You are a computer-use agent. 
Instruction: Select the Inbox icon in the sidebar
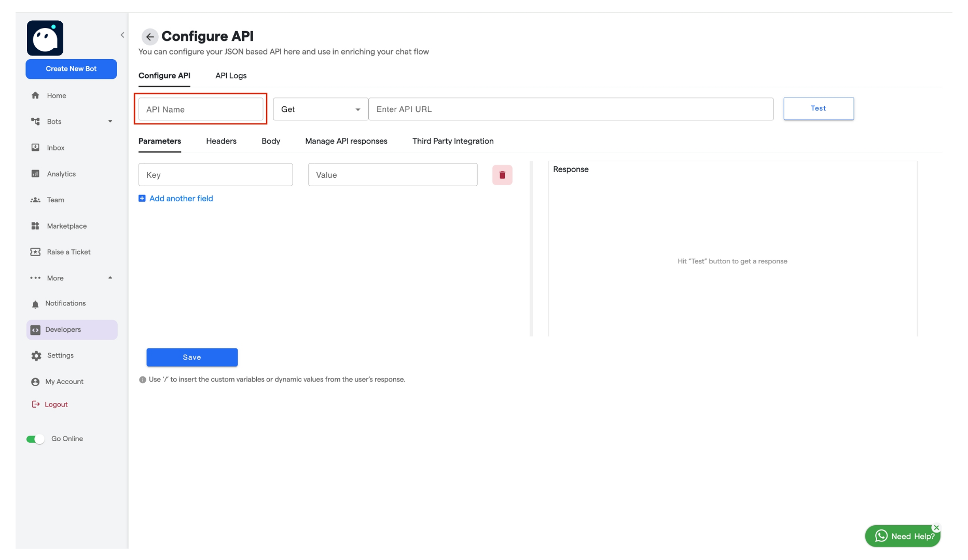(x=56, y=147)
